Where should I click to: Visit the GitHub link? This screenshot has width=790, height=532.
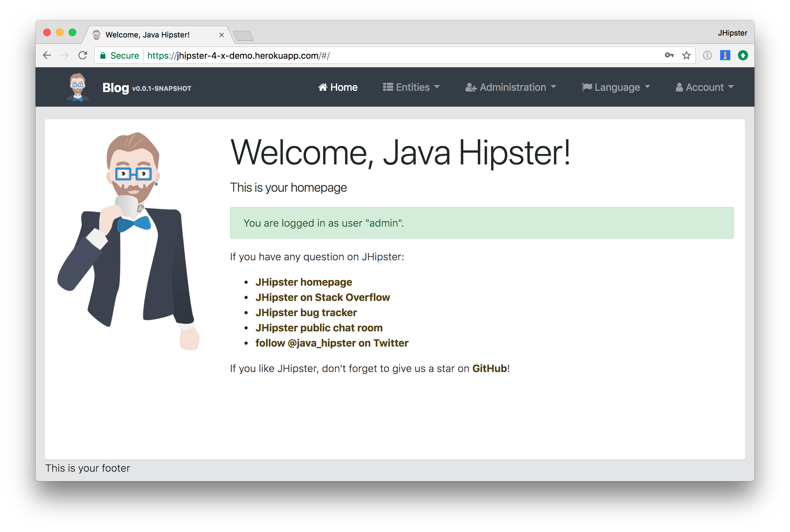pyautogui.click(x=489, y=369)
